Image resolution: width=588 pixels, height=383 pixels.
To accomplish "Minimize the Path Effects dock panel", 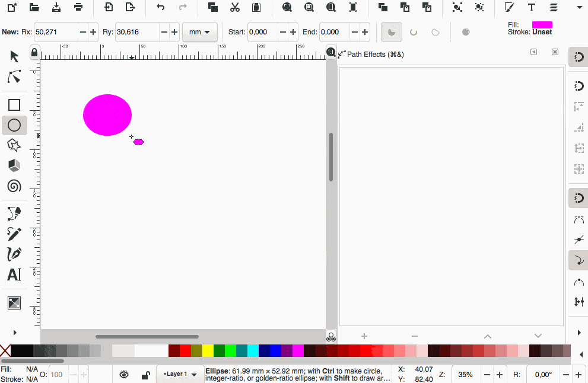I will [x=533, y=52].
